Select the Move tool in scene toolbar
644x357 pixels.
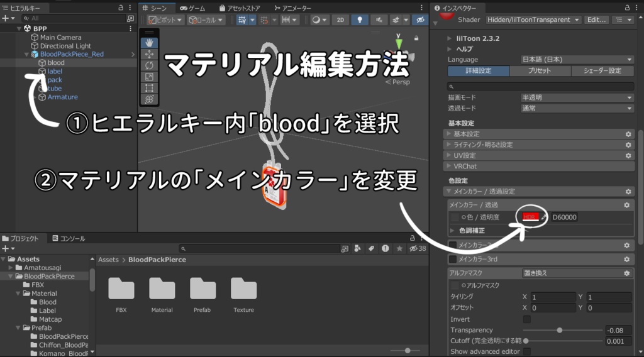149,54
